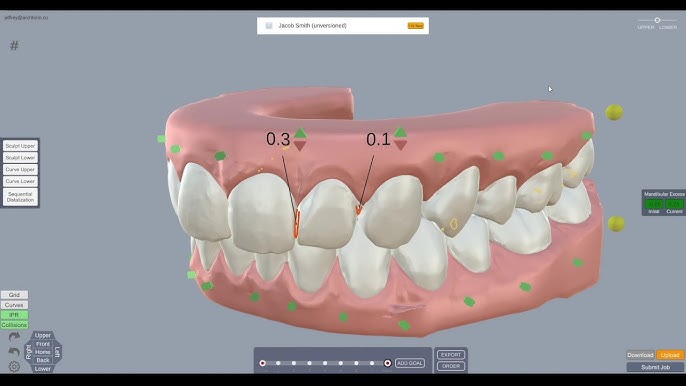Click the 0.1 IPR amount label
Screen dimensions: 686x386
[378, 139]
